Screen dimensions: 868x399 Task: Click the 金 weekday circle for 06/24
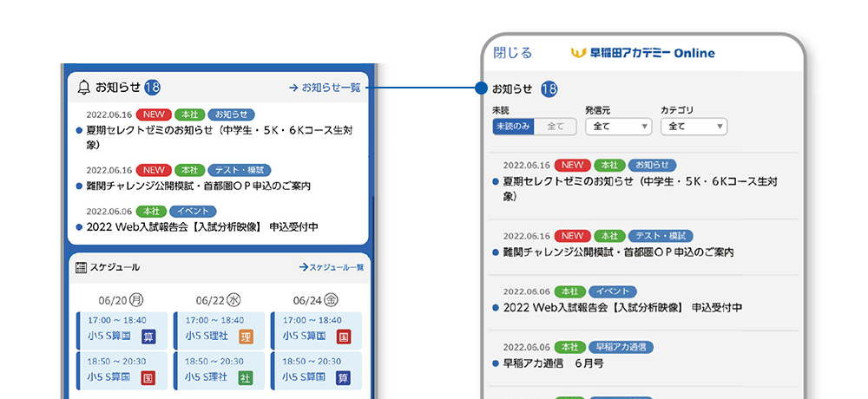(331, 300)
